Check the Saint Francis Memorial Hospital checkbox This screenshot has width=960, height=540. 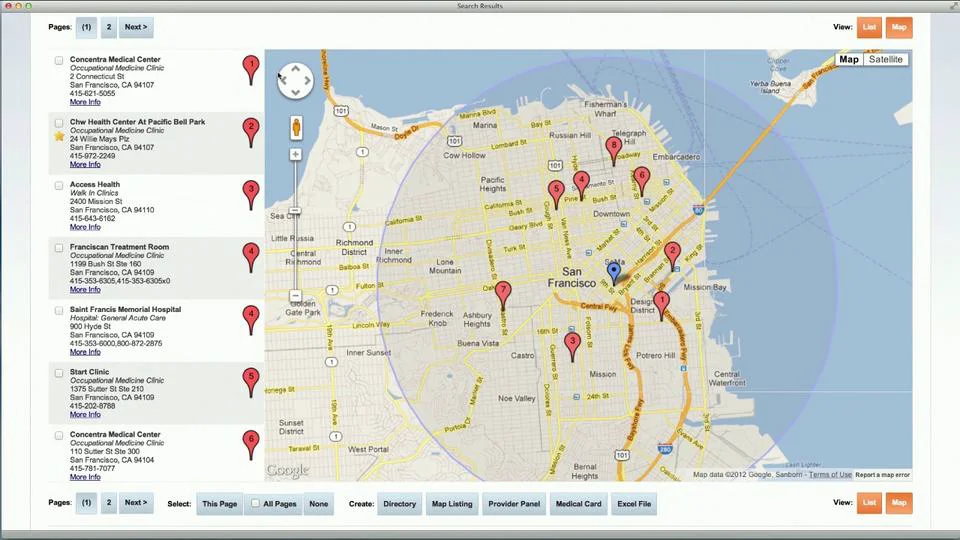click(x=59, y=310)
